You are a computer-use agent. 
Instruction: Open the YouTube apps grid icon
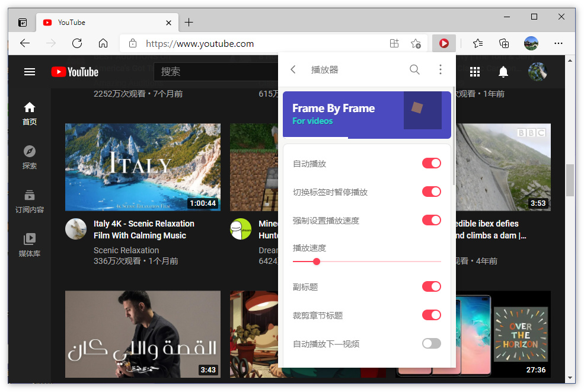[475, 72]
